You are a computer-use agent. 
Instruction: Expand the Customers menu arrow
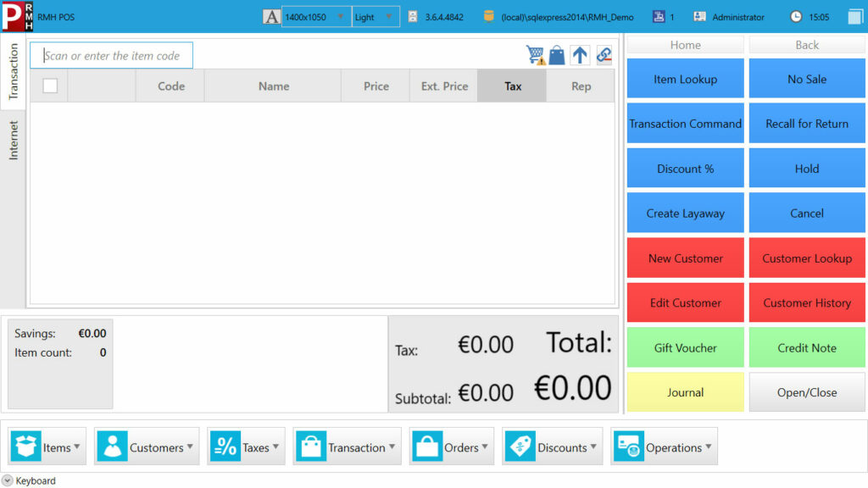pos(190,446)
